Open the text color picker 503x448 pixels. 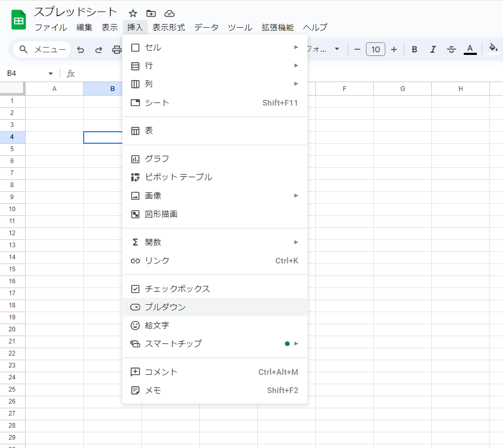tap(470, 50)
